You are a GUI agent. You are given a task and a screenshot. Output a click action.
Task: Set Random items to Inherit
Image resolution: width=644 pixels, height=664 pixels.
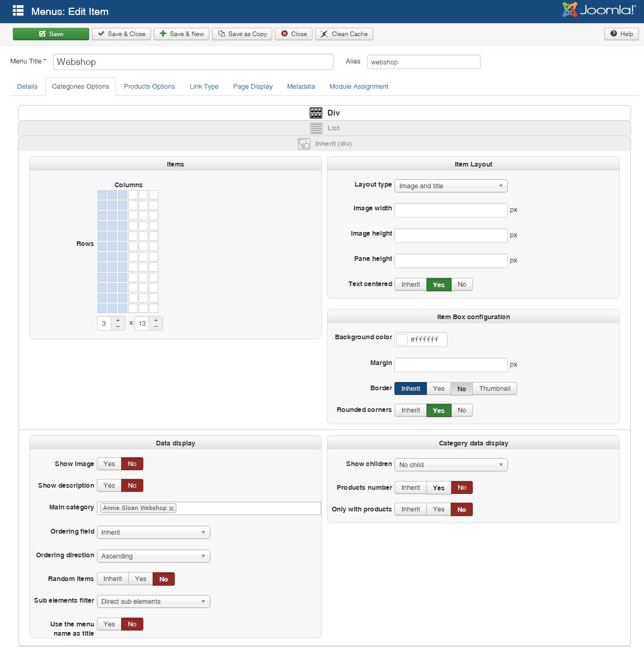[x=113, y=579]
